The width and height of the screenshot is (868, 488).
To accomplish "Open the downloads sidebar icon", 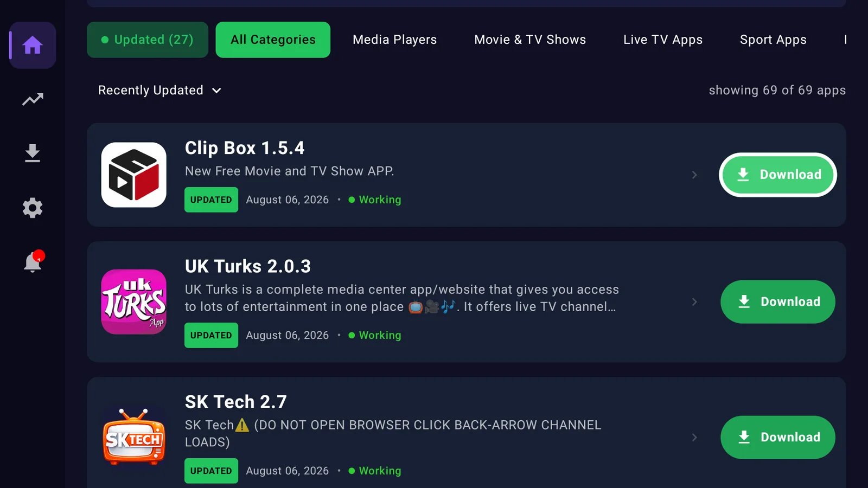I will [33, 153].
